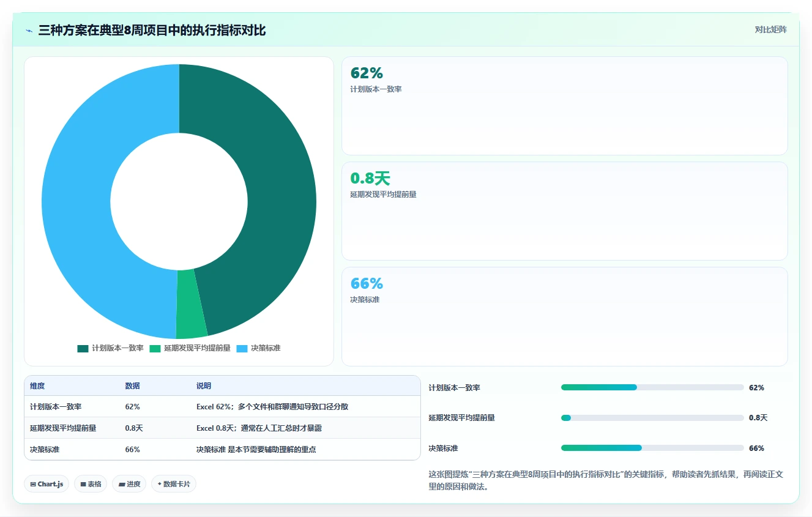
Task: Click the 延期发现平均提前量 progress bar
Action: (652, 418)
